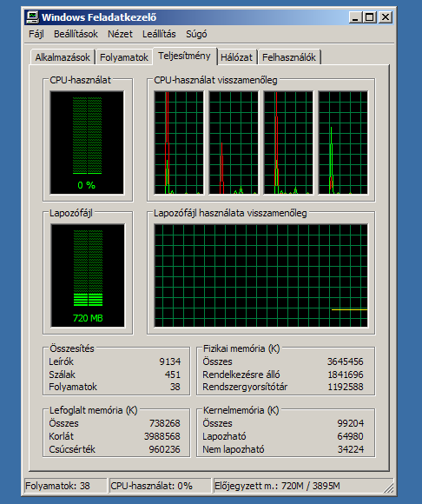The height and width of the screenshot is (504, 422).
Task: Click the Task Manager title bar icon
Action: point(32,17)
